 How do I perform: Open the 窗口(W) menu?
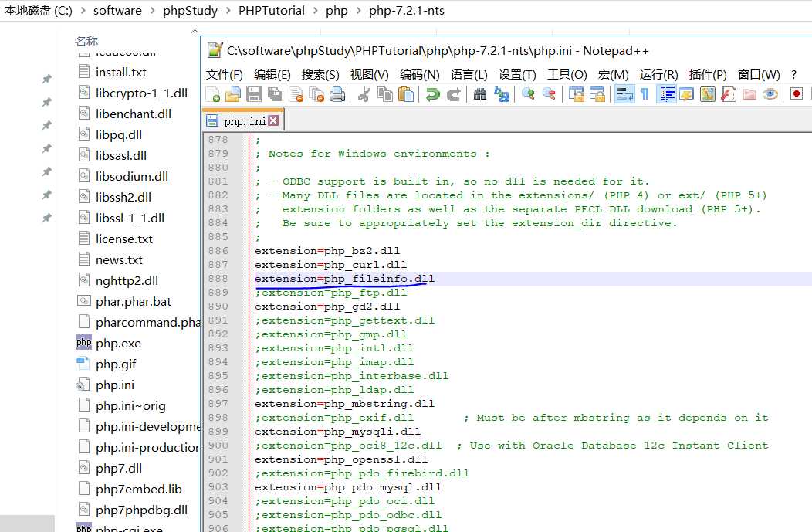pyautogui.click(x=759, y=75)
